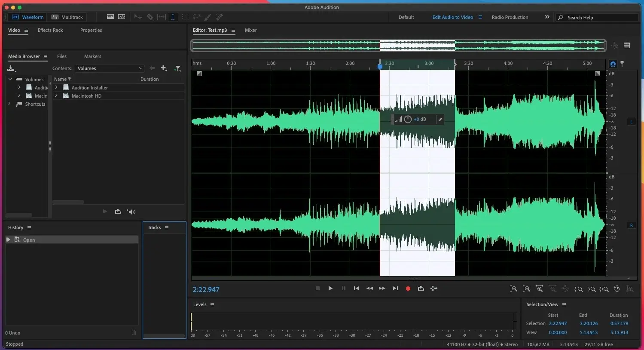Pin the HUD gain control
The image size is (644, 350).
(x=440, y=120)
